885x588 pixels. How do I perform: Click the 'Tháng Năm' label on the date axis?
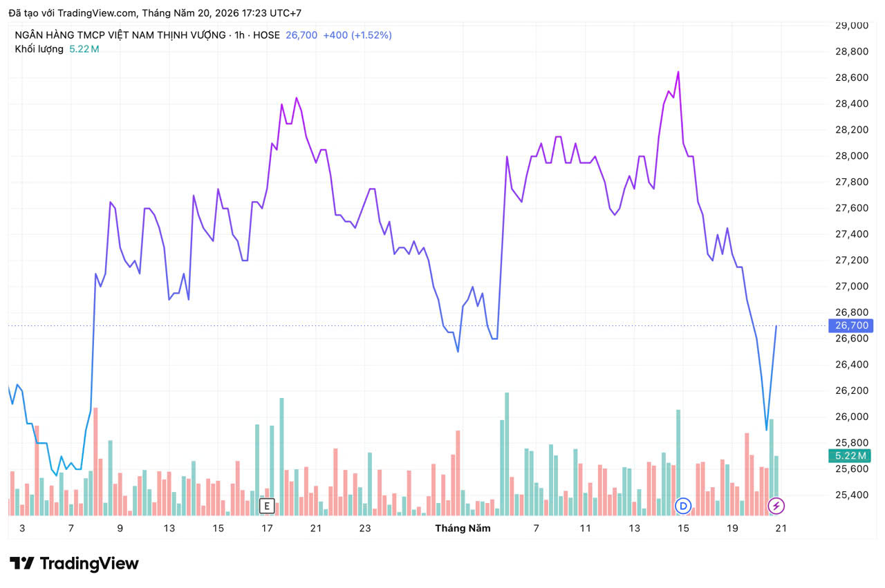(463, 529)
